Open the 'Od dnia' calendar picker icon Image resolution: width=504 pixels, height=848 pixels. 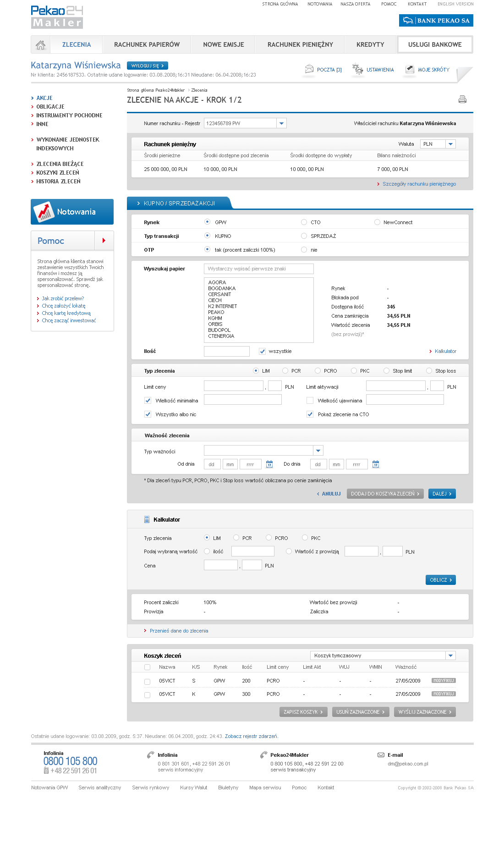click(269, 464)
